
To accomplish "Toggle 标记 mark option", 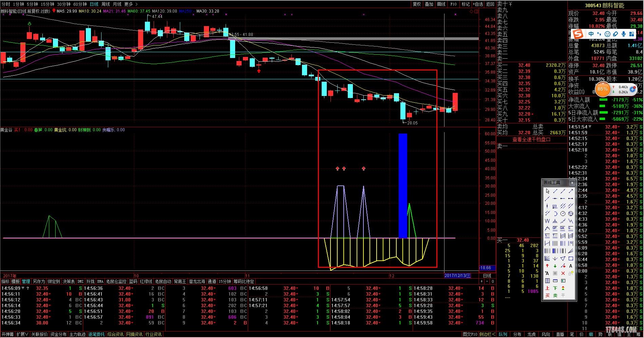I will (466, 4).
